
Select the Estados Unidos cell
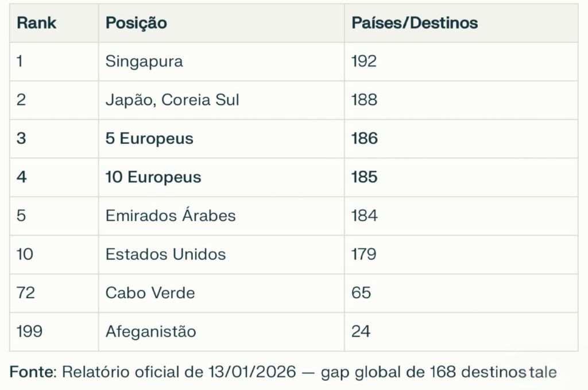[x=165, y=254]
